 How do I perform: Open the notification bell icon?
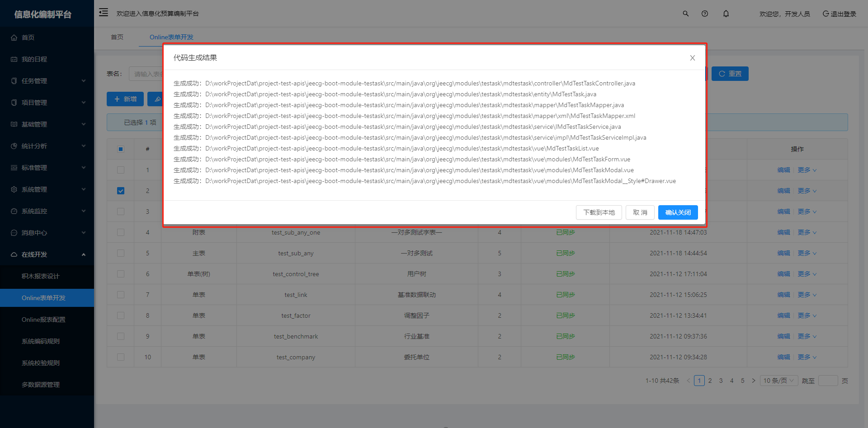coord(726,14)
